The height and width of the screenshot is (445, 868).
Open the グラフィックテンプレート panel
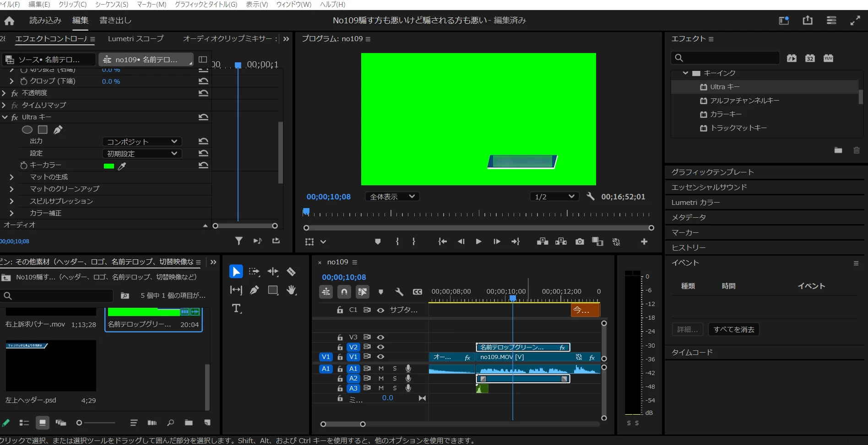pos(712,172)
